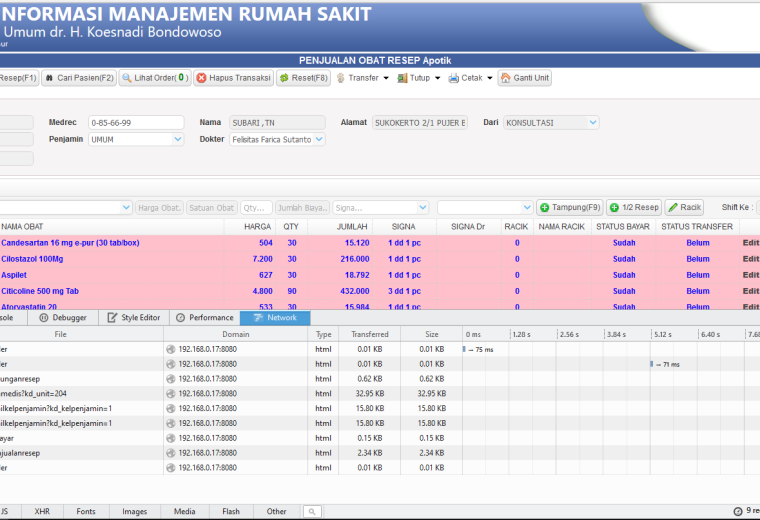This screenshot has width=760, height=520.
Task: Click the Cari Pasien(F2) binoculars button
Action: coord(79,78)
